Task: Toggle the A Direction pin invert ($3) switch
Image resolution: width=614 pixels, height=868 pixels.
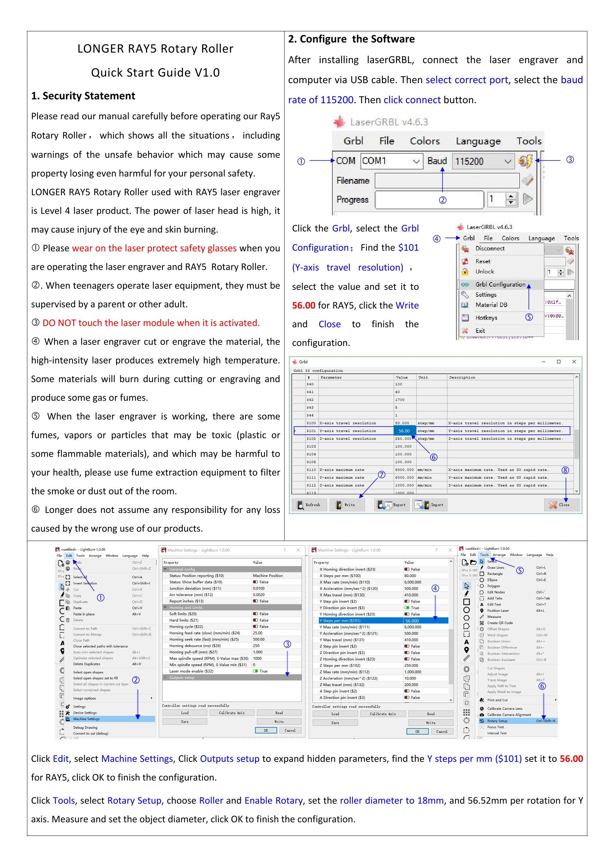Action: 407,697
